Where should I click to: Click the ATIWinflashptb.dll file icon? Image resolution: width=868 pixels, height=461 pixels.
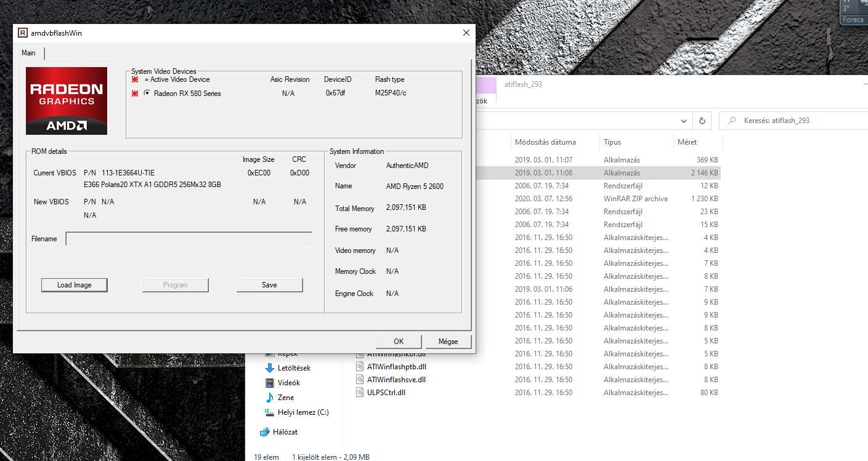coord(361,367)
